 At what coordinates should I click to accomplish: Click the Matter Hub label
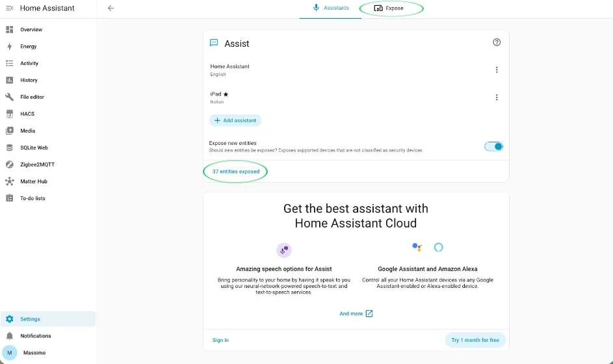click(34, 181)
